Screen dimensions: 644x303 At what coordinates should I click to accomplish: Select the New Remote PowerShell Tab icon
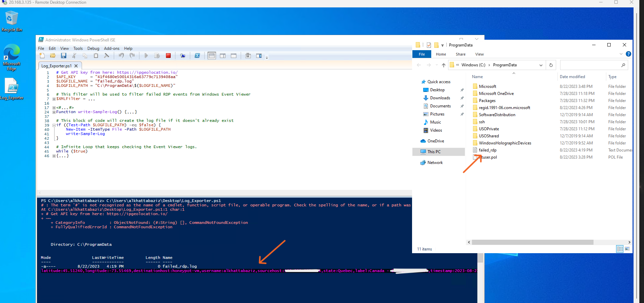click(183, 56)
